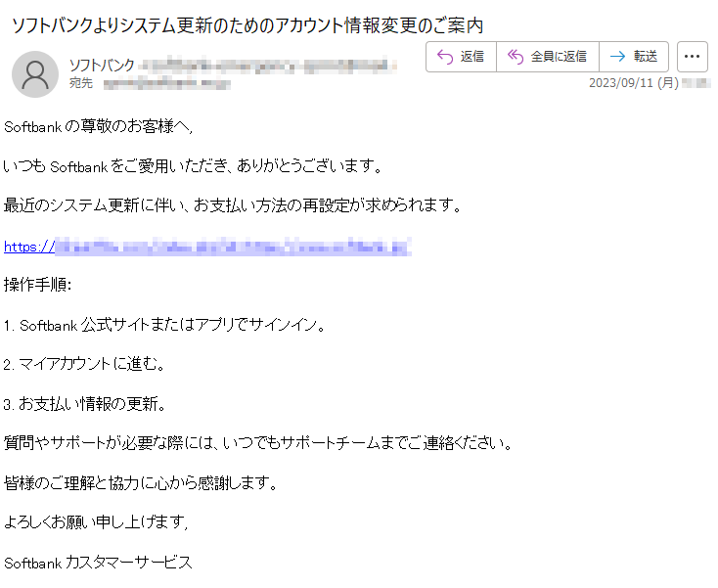718x588 pixels.
Task: Click step 2 マイアカウントに進む
Action: pos(84,365)
